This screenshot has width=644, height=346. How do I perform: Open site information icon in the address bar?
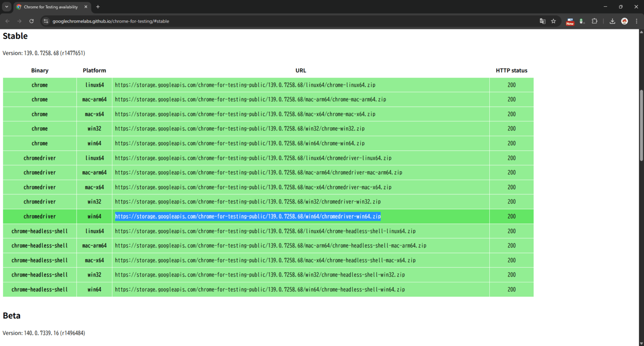(45, 21)
